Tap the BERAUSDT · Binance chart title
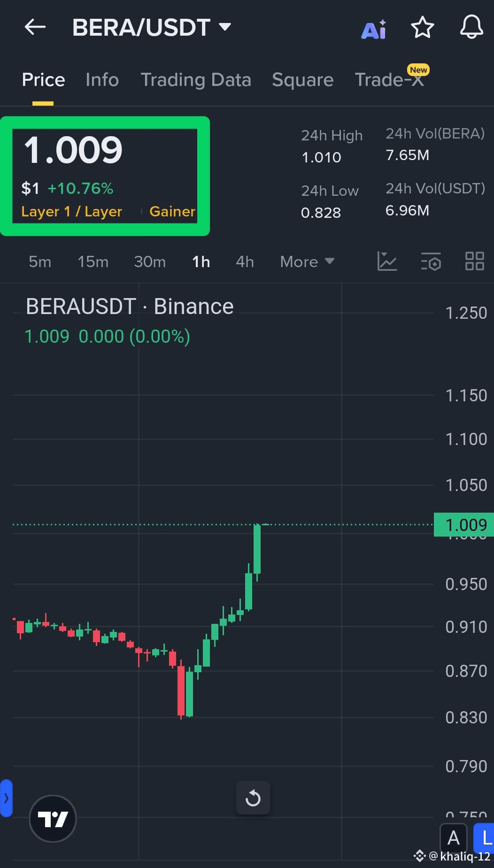Viewport: 494px width, 868px height. point(130,307)
